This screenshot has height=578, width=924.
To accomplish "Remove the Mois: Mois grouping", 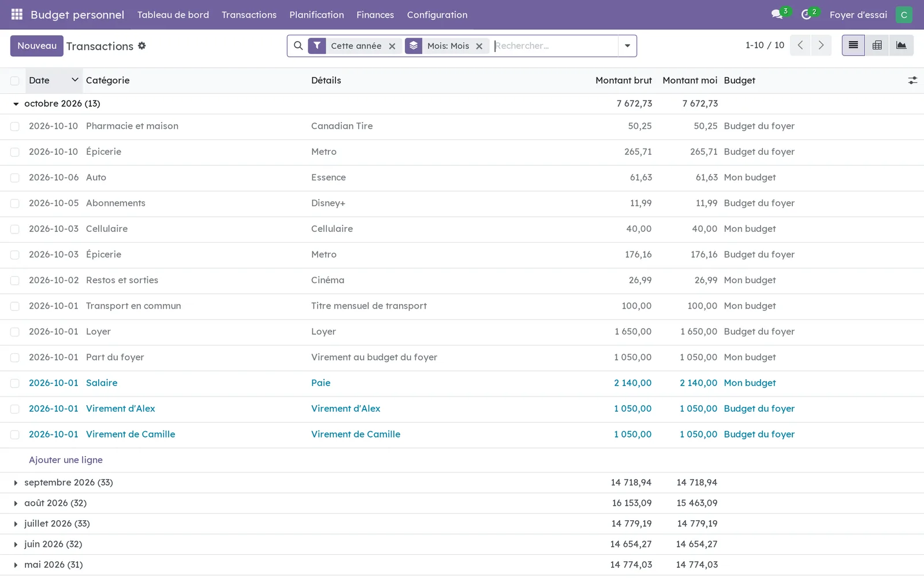I will (479, 46).
